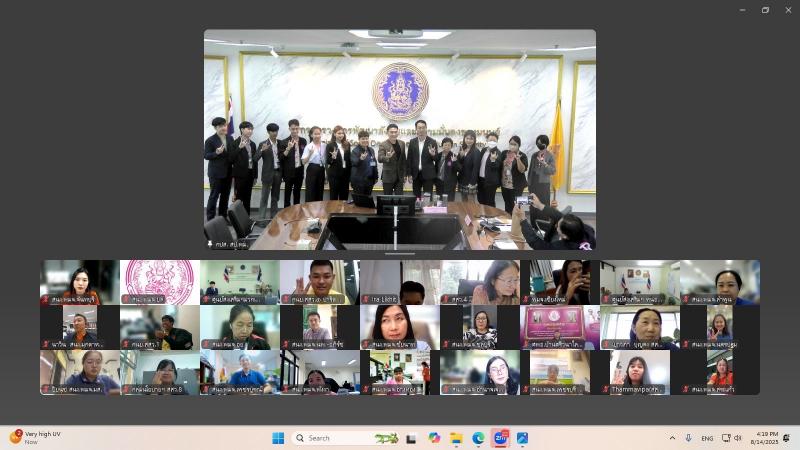Open the clock and calendar at 4:19 PM

[x=764, y=438]
